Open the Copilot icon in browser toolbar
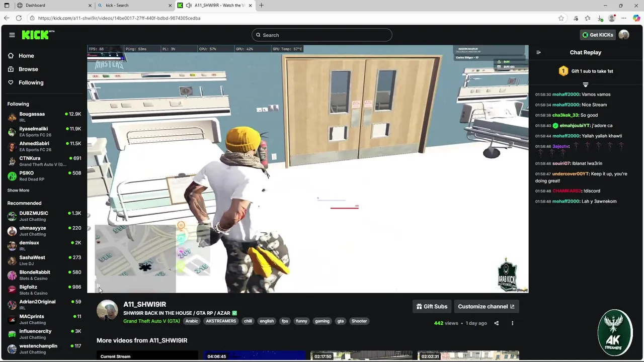 636,18
